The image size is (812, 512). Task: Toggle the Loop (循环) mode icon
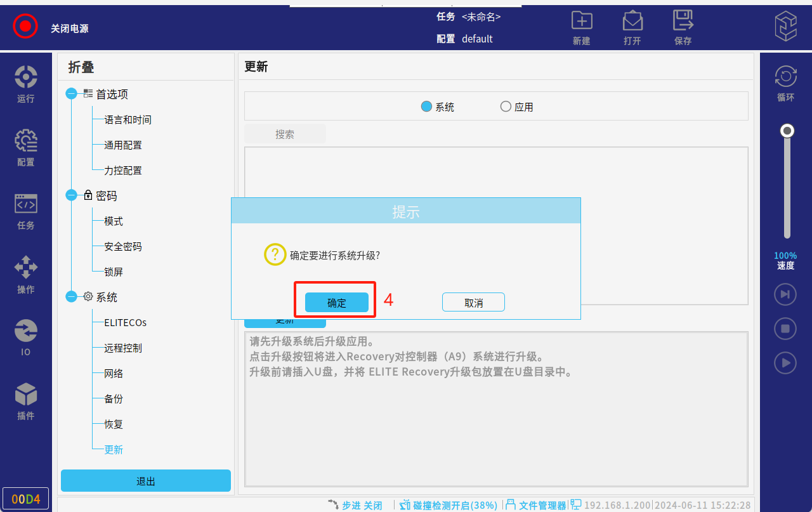pyautogui.click(x=786, y=77)
